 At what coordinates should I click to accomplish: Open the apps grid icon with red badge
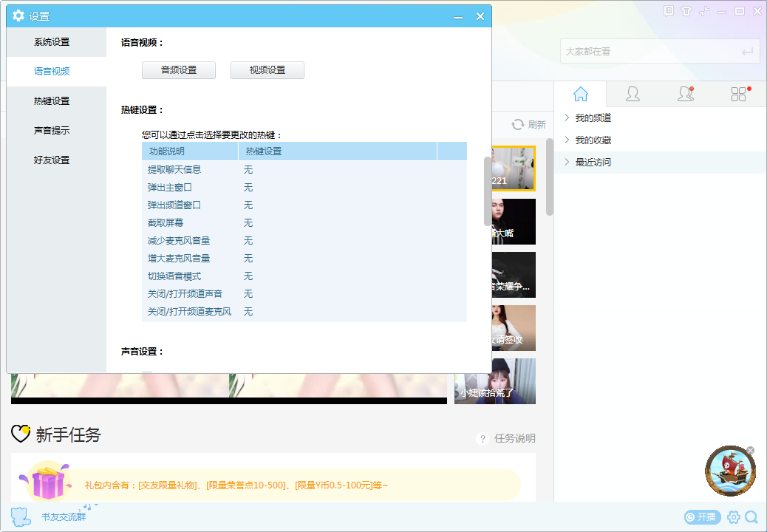click(738, 94)
